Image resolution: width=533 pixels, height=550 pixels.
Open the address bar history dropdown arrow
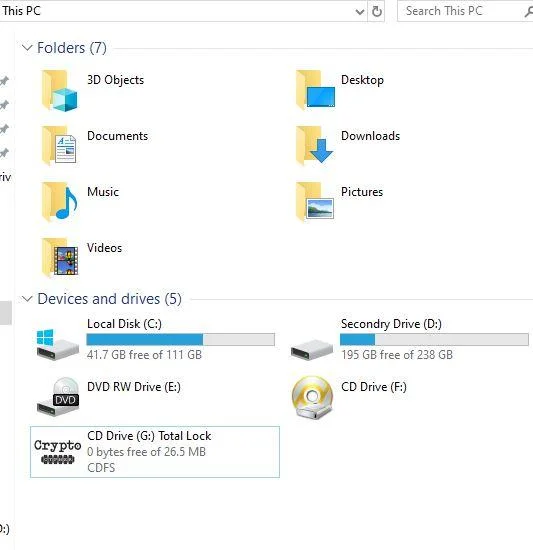pos(359,12)
